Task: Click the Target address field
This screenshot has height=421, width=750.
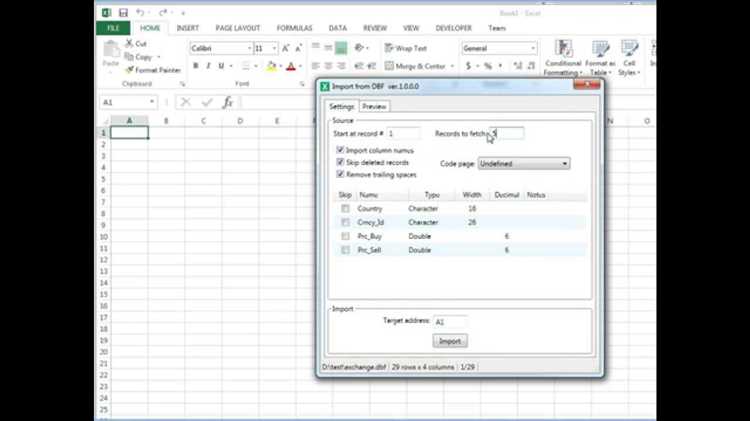Action: [x=450, y=322]
